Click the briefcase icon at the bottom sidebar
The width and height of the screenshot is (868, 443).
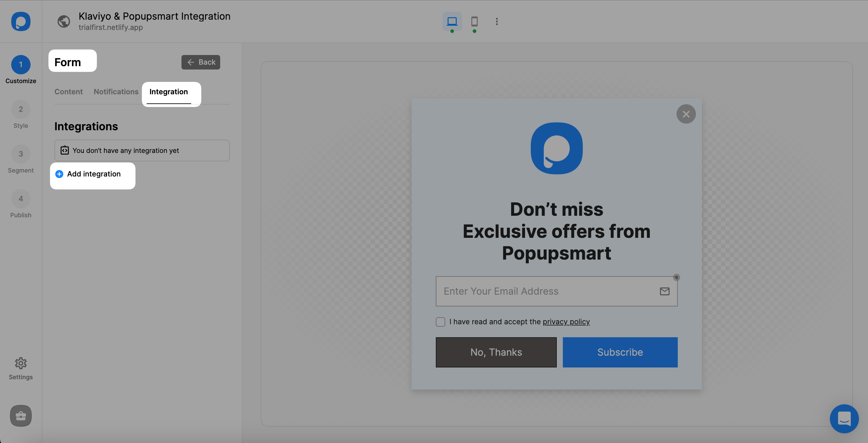coord(21,416)
